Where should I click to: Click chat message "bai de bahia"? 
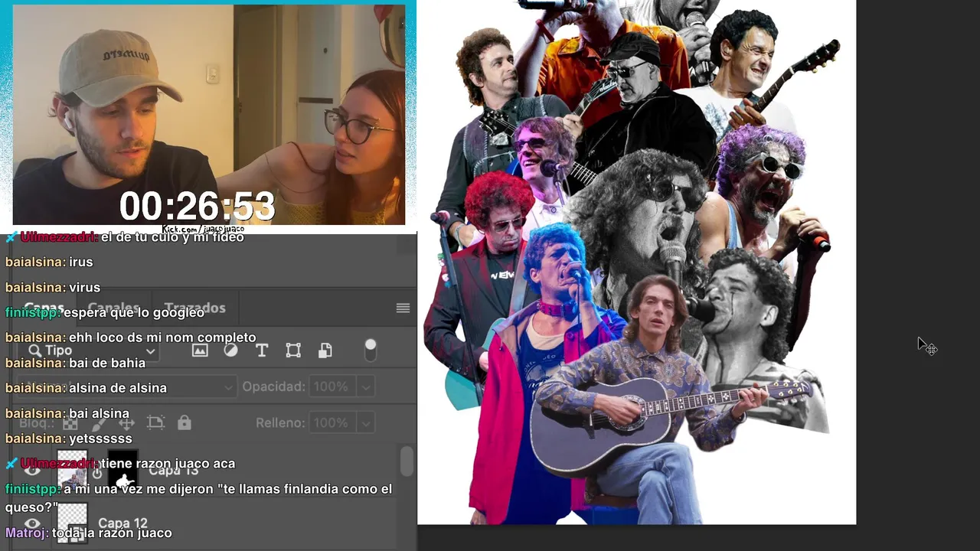click(107, 363)
